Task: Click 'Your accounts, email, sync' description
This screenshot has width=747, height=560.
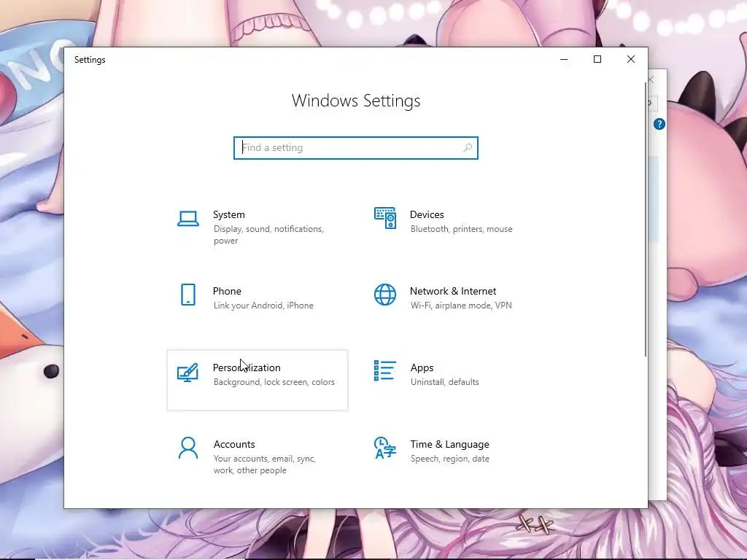Action: [x=265, y=464]
